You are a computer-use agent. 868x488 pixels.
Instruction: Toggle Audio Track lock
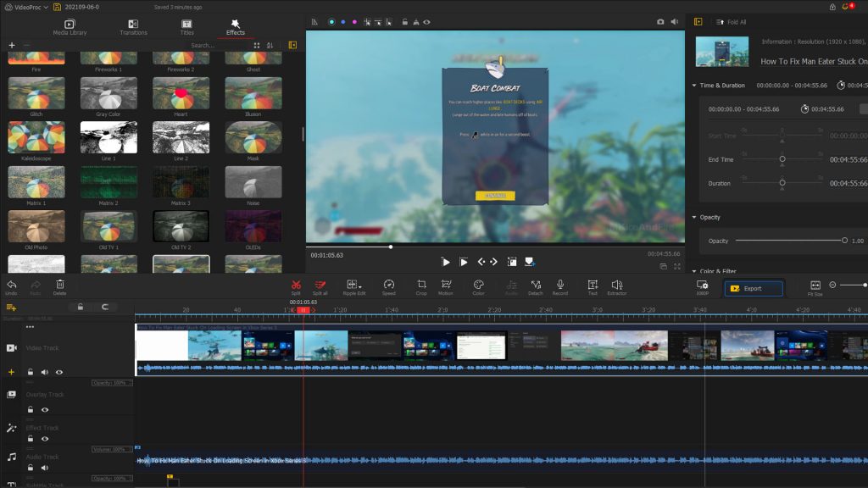tap(31, 468)
